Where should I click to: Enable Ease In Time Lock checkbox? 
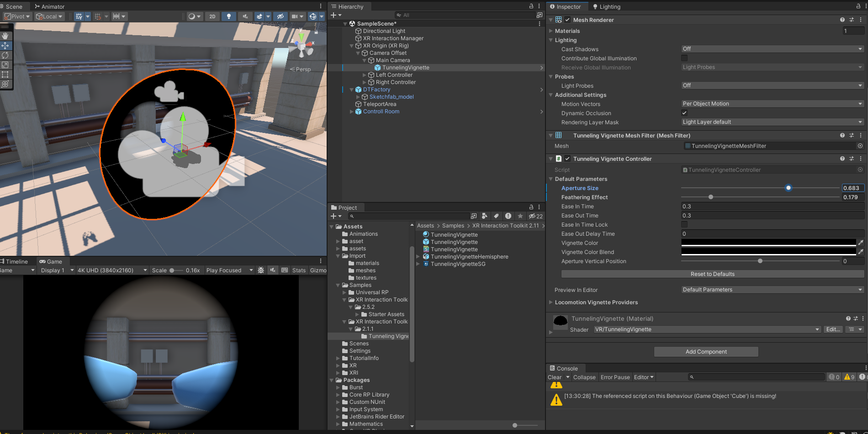point(684,224)
